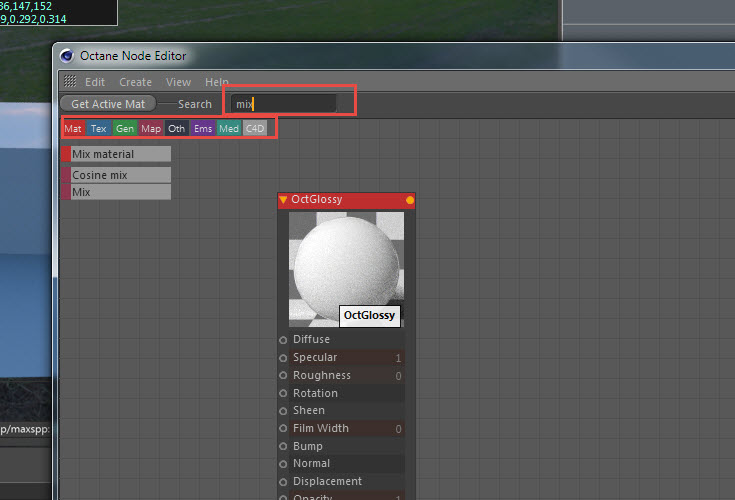This screenshot has height=500, width=735.
Task: Click the Bump label on the node
Action: pos(308,446)
